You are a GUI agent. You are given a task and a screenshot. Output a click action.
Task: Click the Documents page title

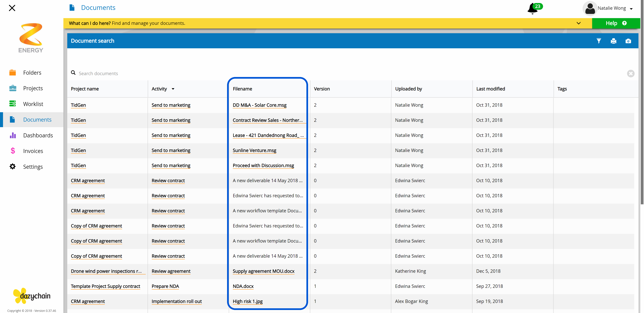pos(98,8)
